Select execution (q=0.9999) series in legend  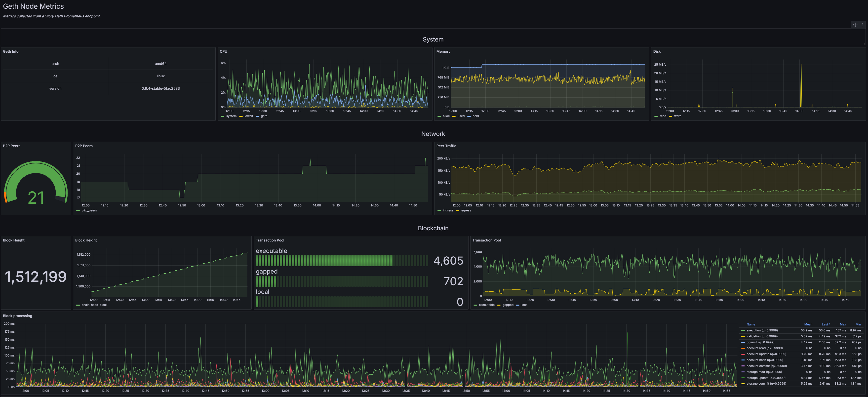(x=762, y=331)
